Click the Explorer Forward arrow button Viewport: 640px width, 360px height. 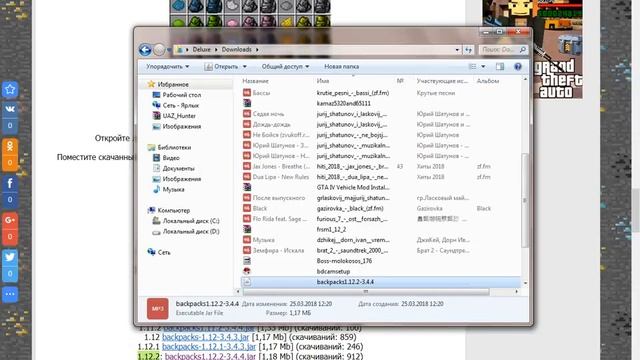(x=159, y=50)
